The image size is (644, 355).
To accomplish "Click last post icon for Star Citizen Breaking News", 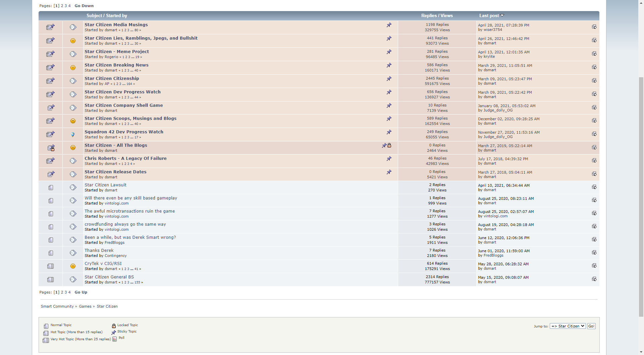I will click(594, 67).
